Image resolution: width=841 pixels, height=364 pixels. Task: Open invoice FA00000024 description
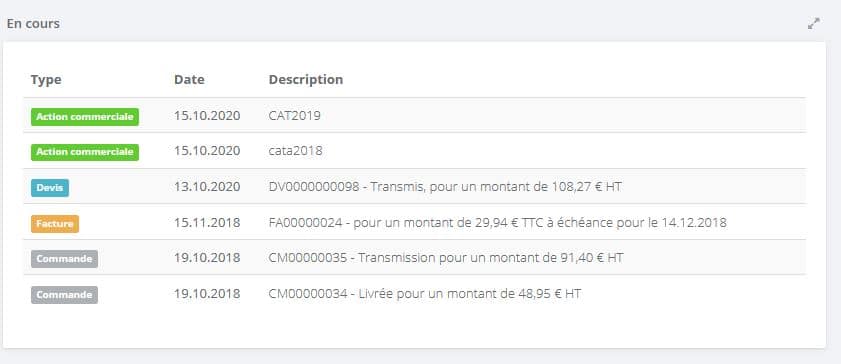tap(498, 222)
